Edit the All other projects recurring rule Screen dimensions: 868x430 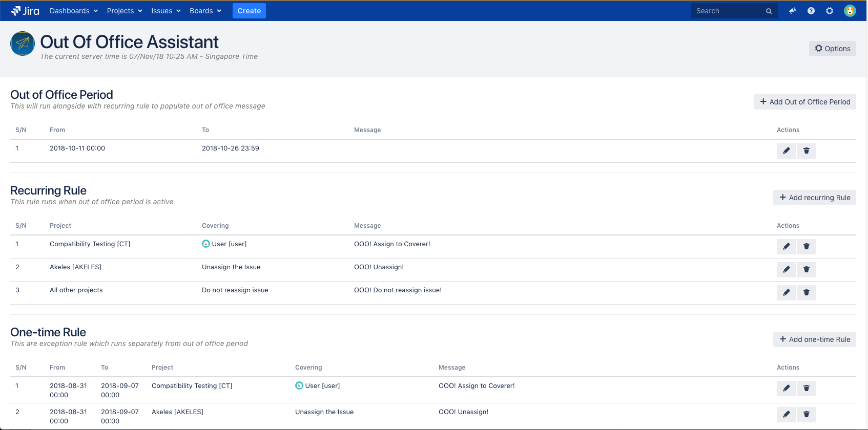(786, 293)
